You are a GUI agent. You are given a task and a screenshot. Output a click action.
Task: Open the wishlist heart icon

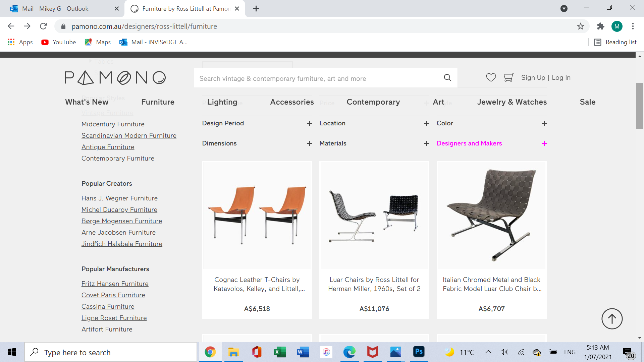pos(491,77)
